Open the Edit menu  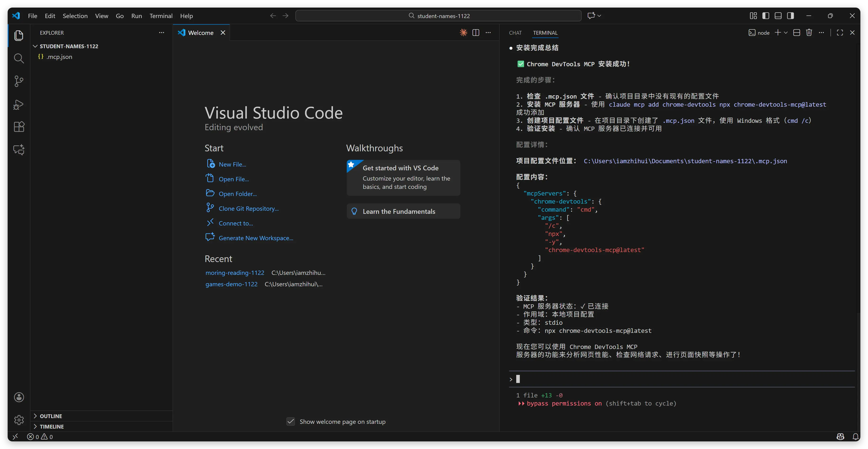50,16
